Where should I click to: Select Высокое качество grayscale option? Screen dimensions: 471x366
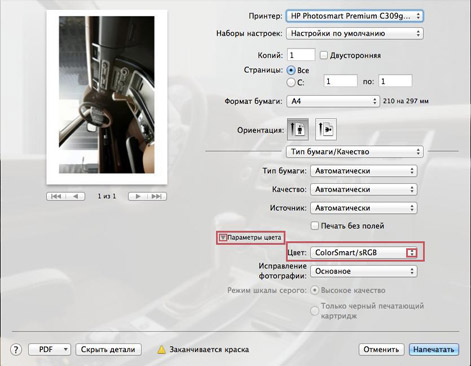(x=314, y=290)
